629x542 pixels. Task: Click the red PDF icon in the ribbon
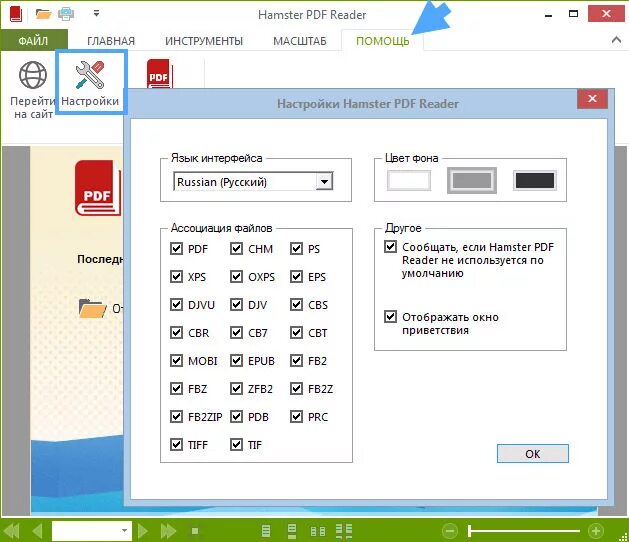click(x=160, y=73)
